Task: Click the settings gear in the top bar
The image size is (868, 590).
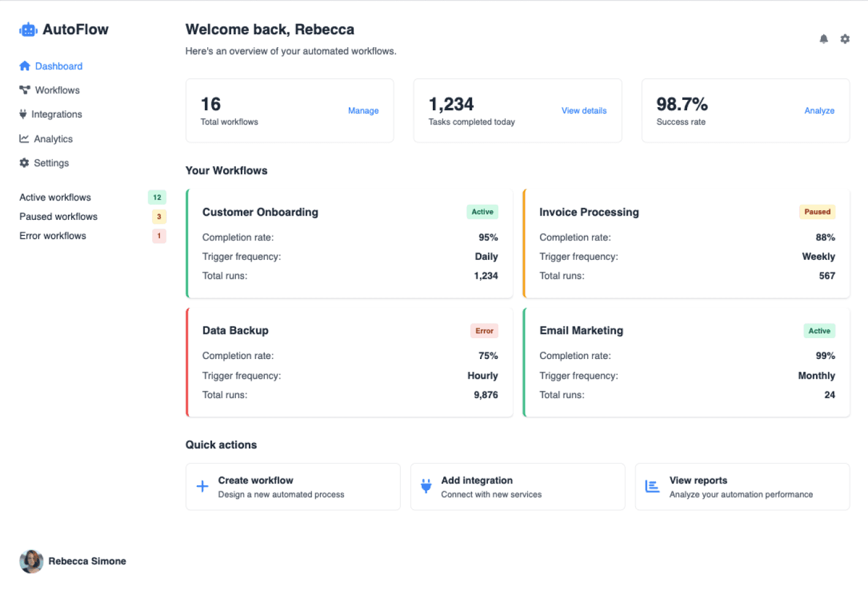Action: coord(845,39)
